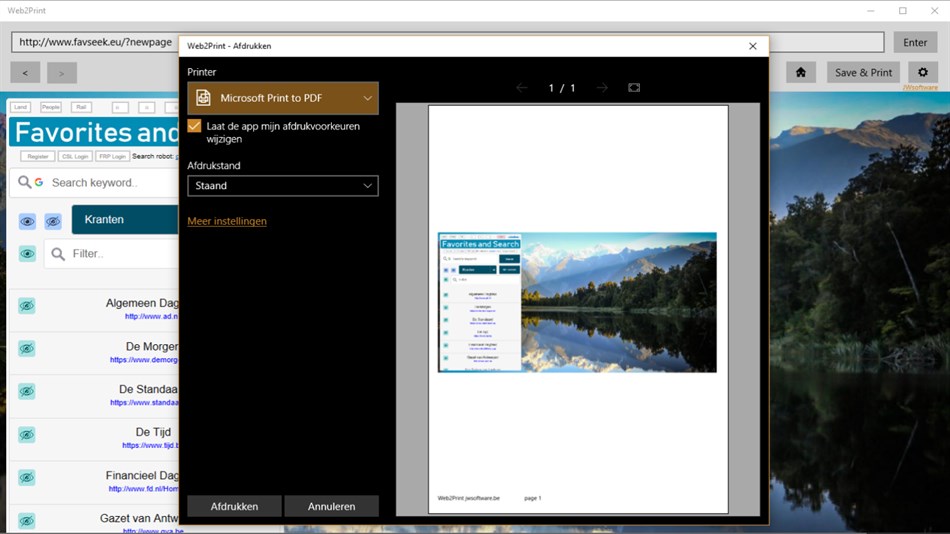Toggle eye icon for De Morgen row
The width and height of the screenshot is (950, 534).
click(27, 349)
